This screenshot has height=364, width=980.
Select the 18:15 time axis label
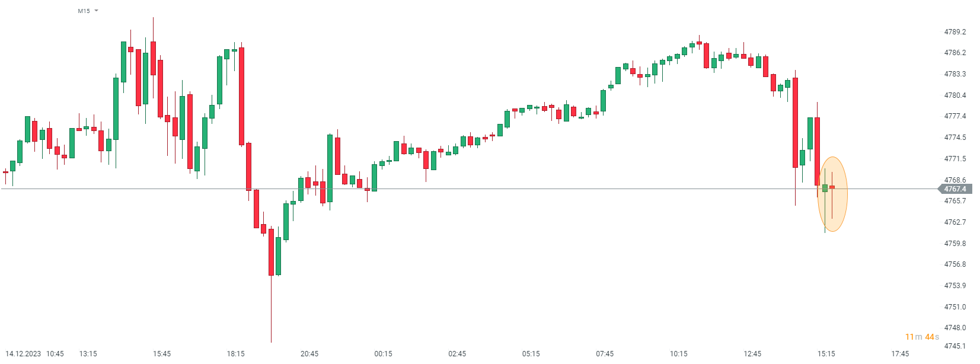click(x=235, y=354)
